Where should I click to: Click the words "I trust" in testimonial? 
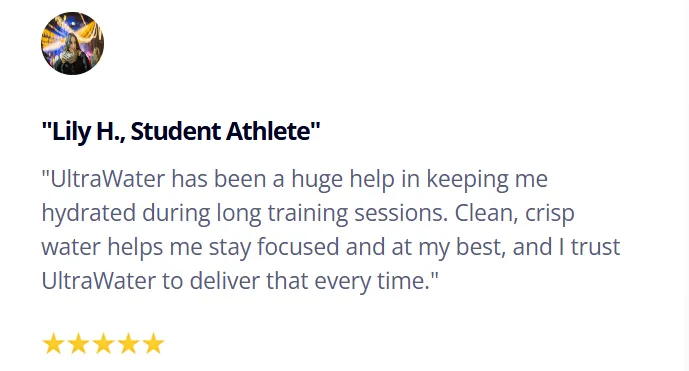tap(589, 247)
